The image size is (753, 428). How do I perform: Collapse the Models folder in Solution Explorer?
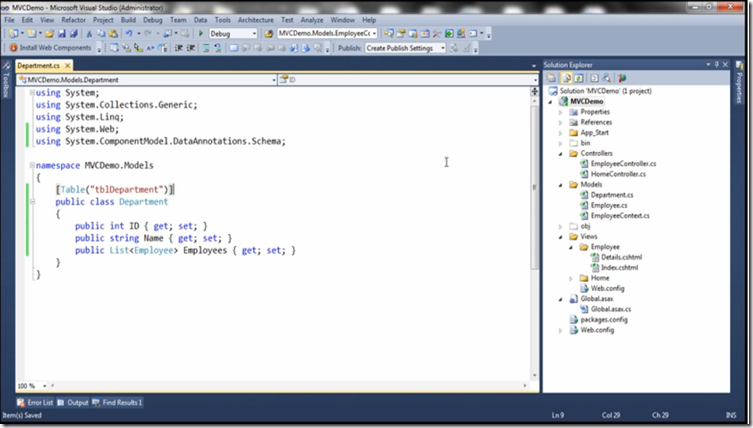(x=560, y=185)
